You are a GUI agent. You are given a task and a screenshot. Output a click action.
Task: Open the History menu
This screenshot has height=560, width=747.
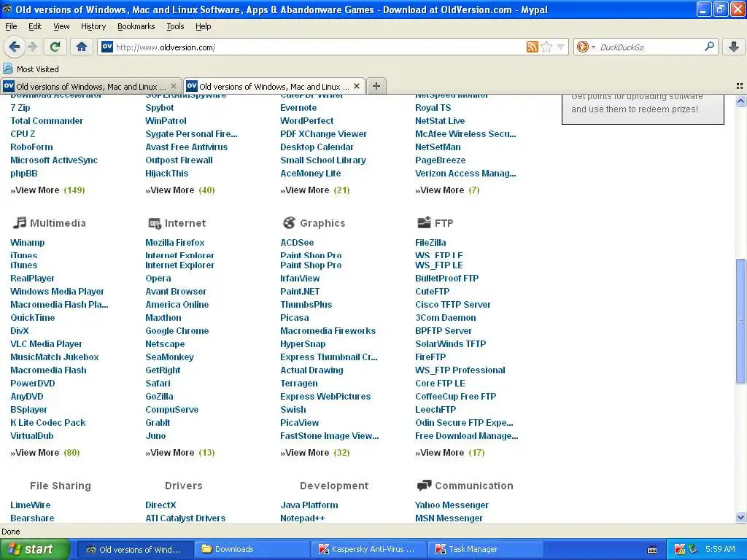93,26
